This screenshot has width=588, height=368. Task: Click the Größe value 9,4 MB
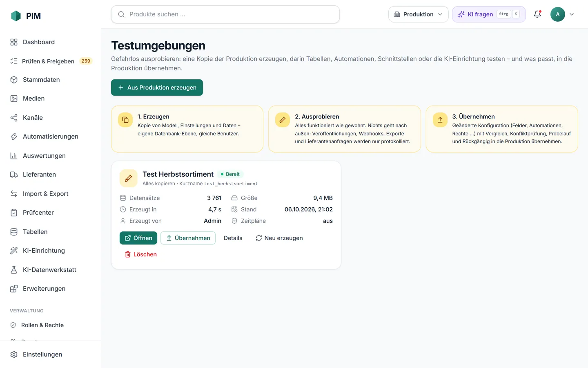click(323, 198)
